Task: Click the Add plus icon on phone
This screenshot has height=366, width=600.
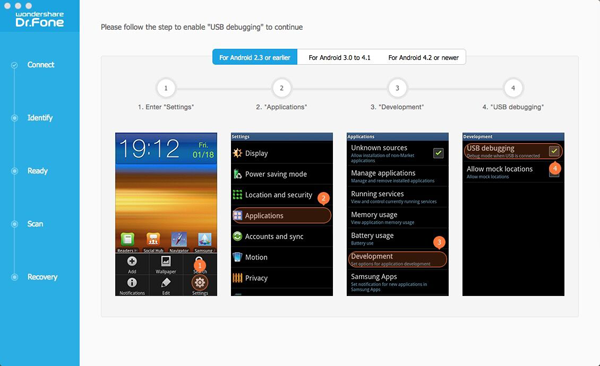Action: (x=132, y=261)
